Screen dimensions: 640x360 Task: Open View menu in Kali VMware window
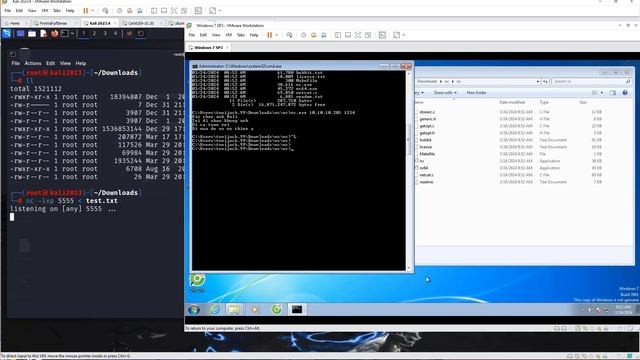click(32, 11)
